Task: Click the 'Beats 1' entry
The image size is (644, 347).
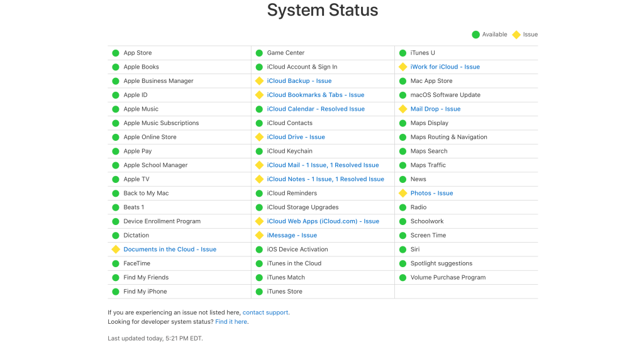Action: [x=133, y=207]
